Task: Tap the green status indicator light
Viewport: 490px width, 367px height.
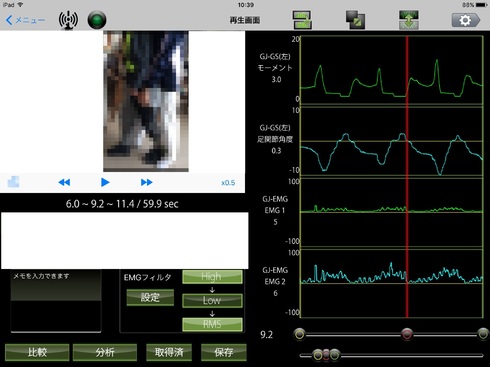Action: click(97, 20)
